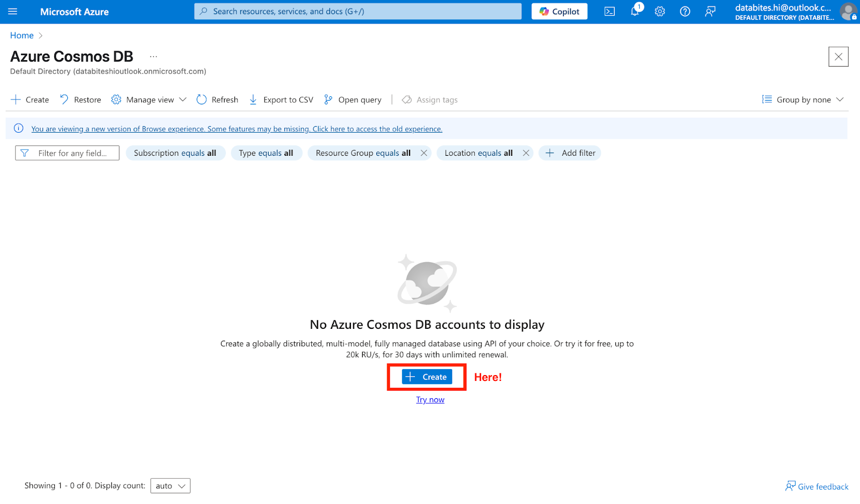This screenshot has height=504, width=860.
Task: Open the ellipsis more options menu
Action: [x=154, y=56]
